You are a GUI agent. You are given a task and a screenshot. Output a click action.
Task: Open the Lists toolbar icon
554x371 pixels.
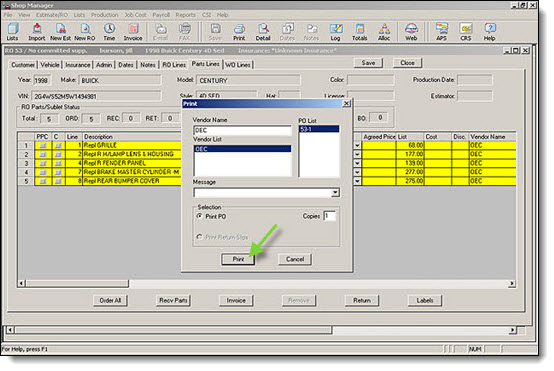click(12, 32)
